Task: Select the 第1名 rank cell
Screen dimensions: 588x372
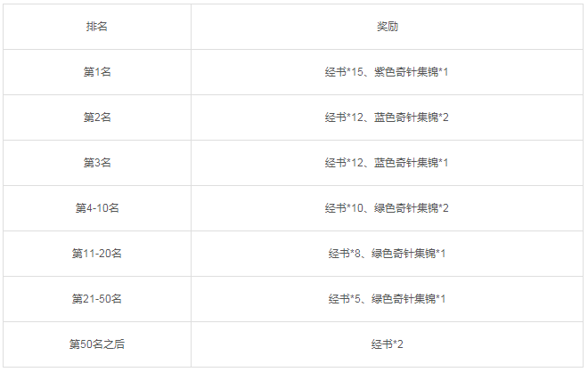Action: 97,72
